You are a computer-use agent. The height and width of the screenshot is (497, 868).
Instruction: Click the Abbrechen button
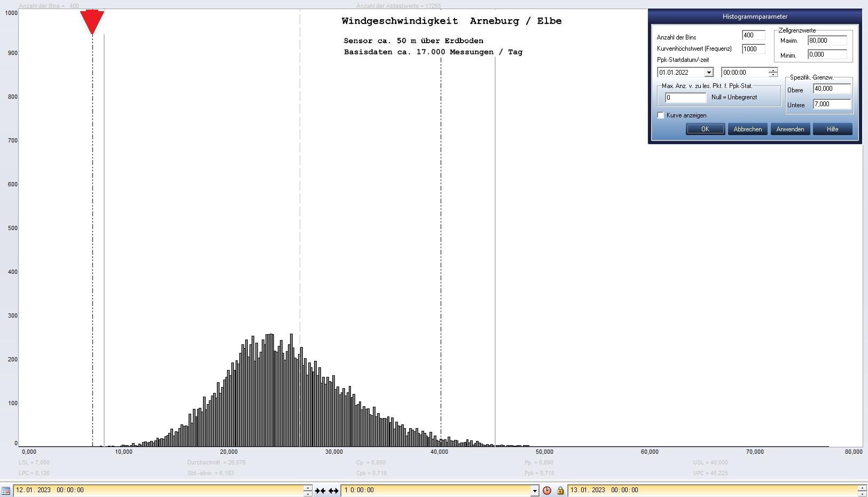[x=748, y=129]
